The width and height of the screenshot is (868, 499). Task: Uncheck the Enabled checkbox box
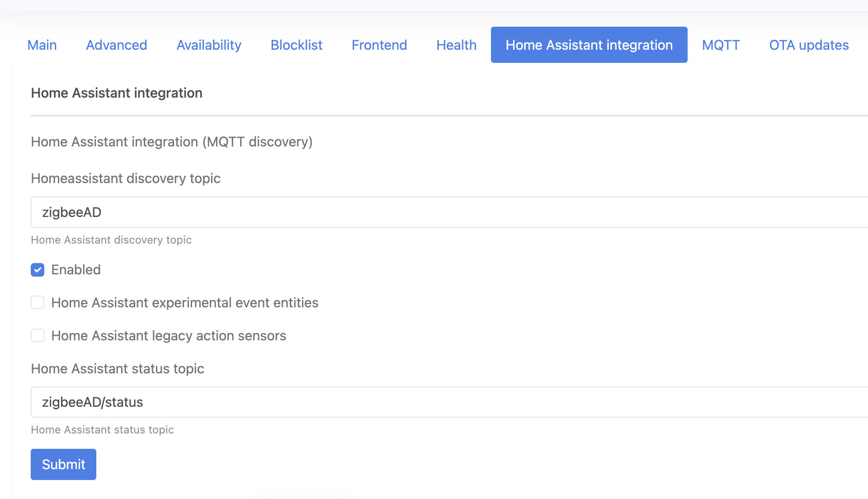tap(38, 270)
